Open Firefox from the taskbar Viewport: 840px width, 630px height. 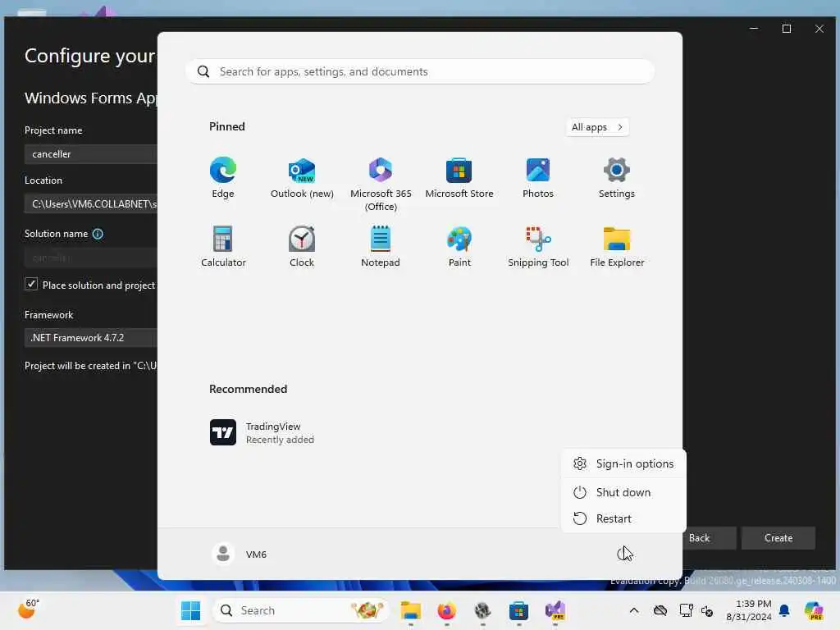point(447,610)
